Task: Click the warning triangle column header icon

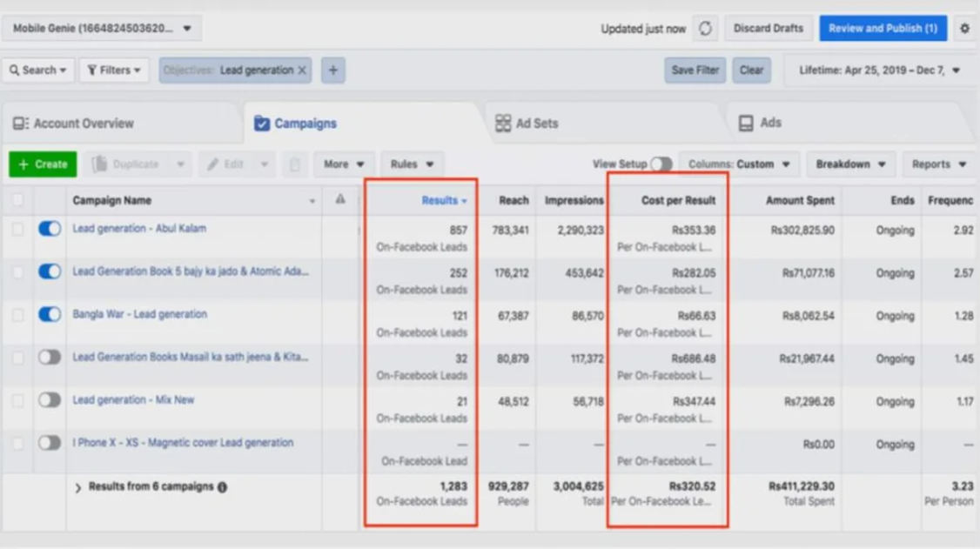Action: tap(340, 200)
